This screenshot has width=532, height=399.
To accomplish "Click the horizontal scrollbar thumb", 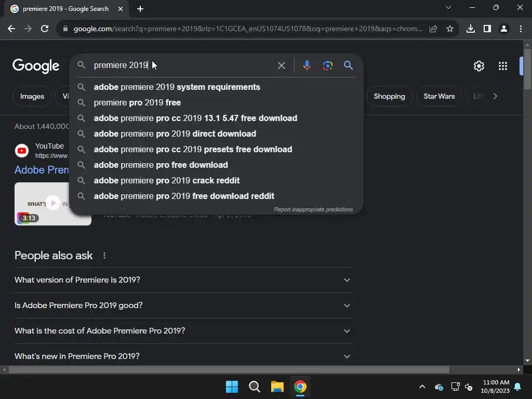I will [229, 369].
